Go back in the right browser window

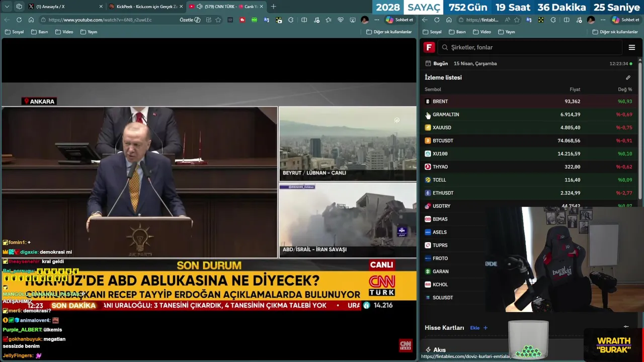pos(425,20)
